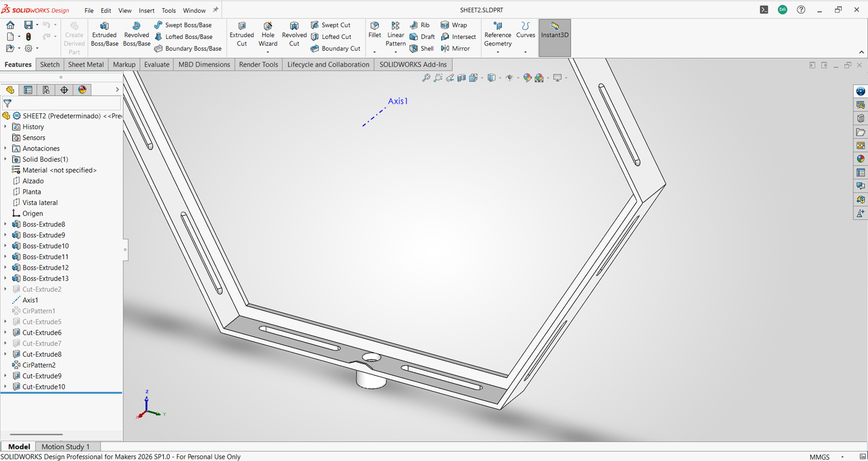Click the feature tree horizontal scrollbar
Screen dimensions: 868x461
pos(36,435)
